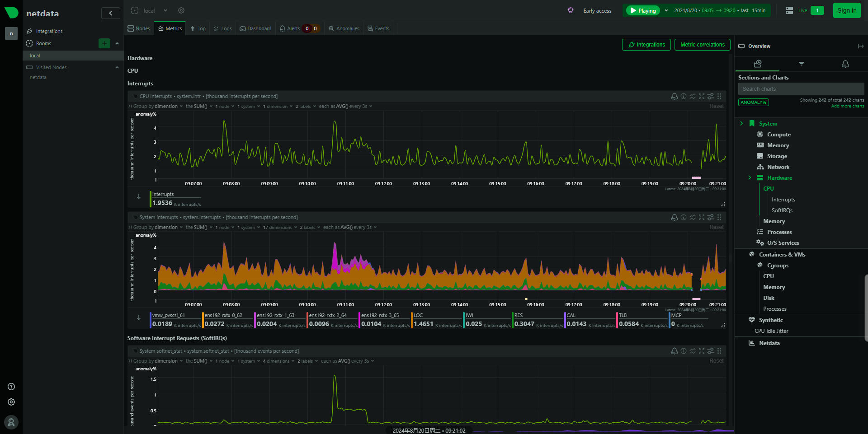Screen dimensions: 868x434
Task: Open alerts bell on CPU Interrupts chart
Action: click(674, 96)
